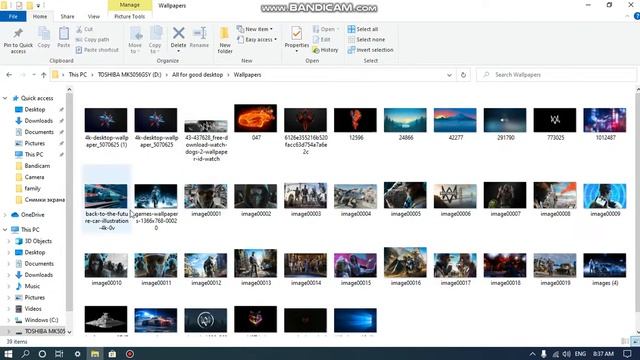This screenshot has height=360, width=640.
Task: Expand Windows (C:) drive node
Action: (9, 320)
